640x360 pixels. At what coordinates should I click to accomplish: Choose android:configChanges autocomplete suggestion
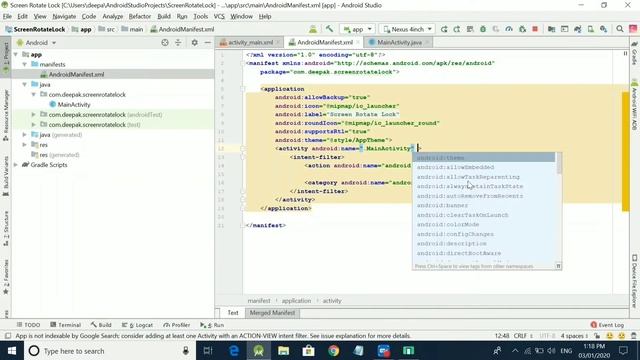(x=484, y=234)
